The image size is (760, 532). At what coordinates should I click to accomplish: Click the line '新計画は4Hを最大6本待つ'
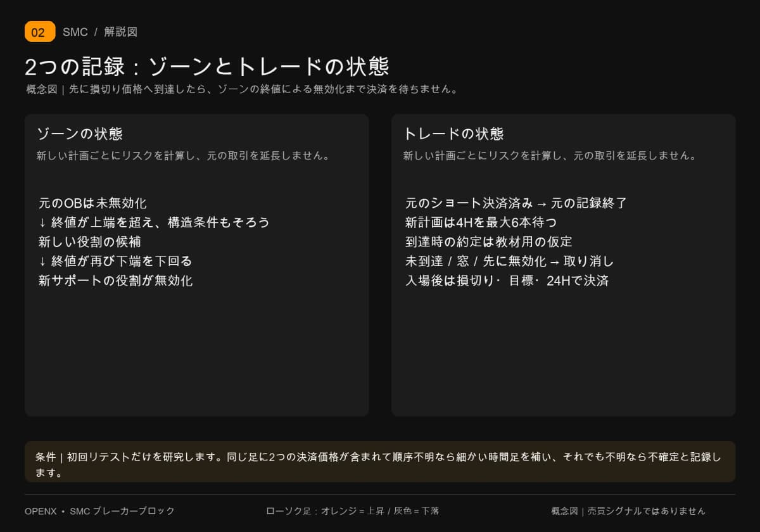tap(481, 222)
